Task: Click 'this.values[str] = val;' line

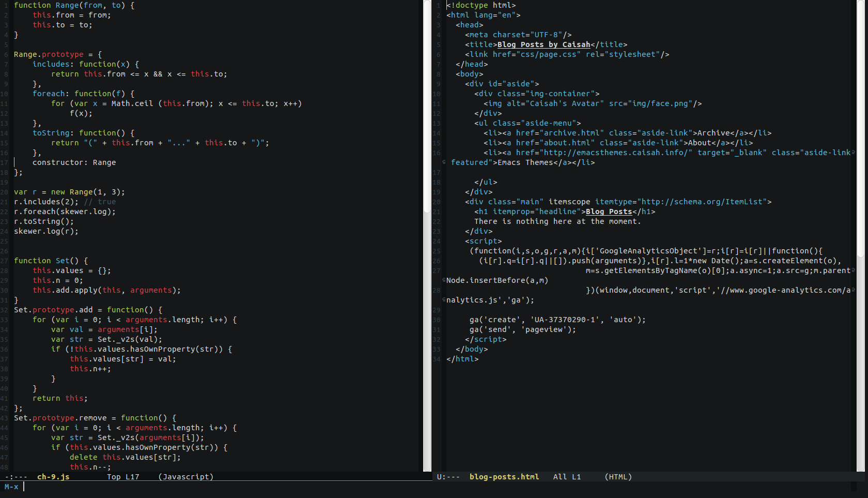Action: pos(123,359)
